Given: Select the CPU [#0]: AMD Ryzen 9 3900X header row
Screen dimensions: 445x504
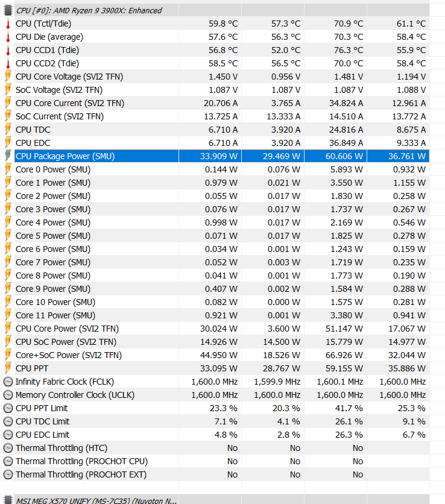Looking at the screenshot, I should pos(222,10).
